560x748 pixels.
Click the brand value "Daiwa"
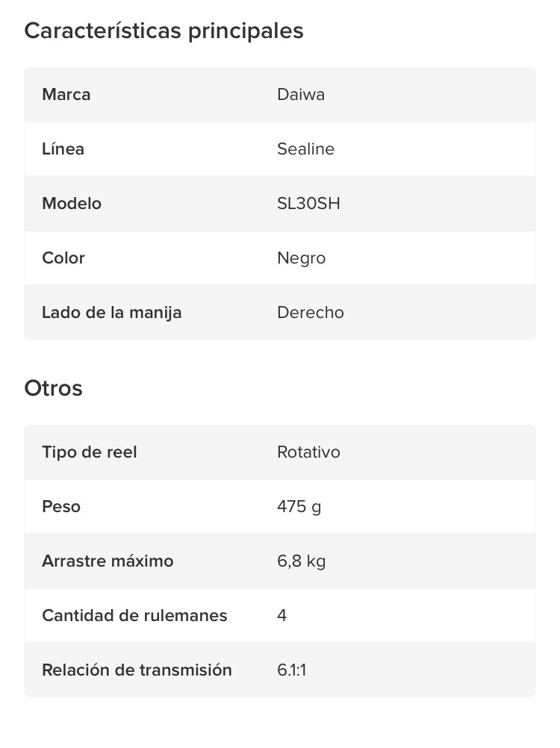(301, 95)
